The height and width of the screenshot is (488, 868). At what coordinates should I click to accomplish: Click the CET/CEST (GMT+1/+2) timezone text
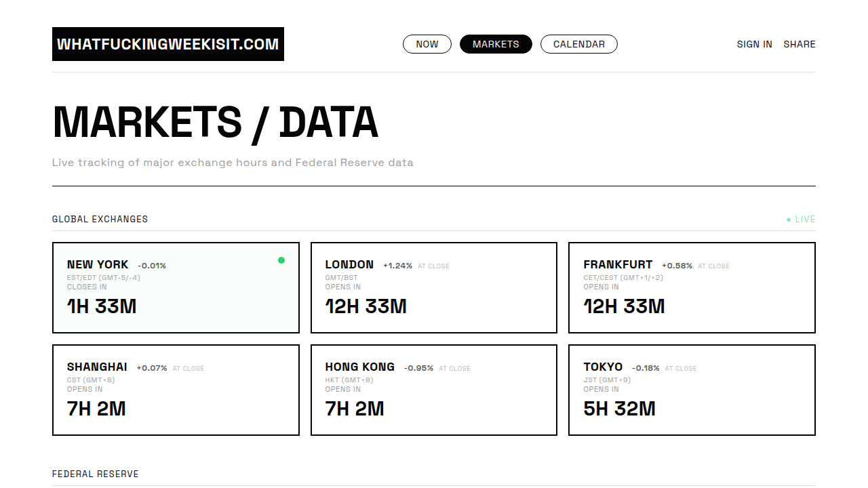(x=623, y=278)
